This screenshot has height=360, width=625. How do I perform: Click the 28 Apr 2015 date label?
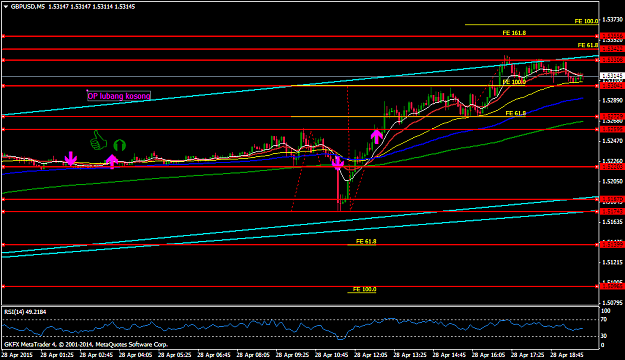(x=17, y=354)
